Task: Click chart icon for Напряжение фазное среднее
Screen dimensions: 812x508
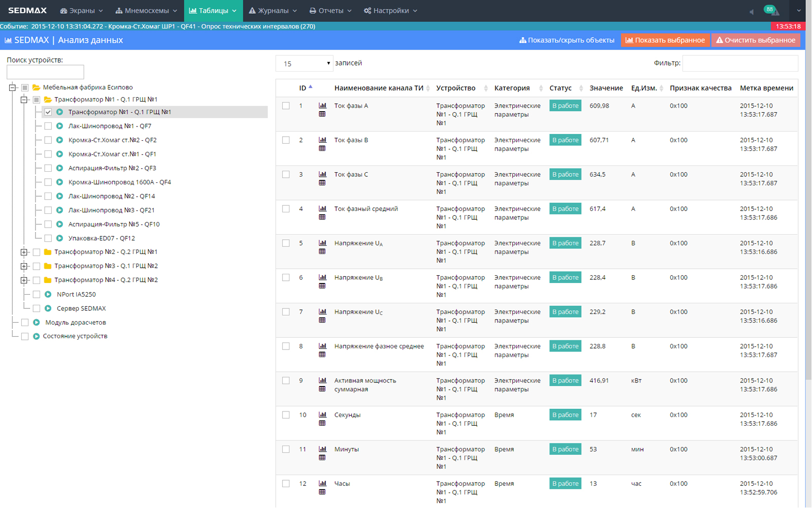Action: point(322,346)
